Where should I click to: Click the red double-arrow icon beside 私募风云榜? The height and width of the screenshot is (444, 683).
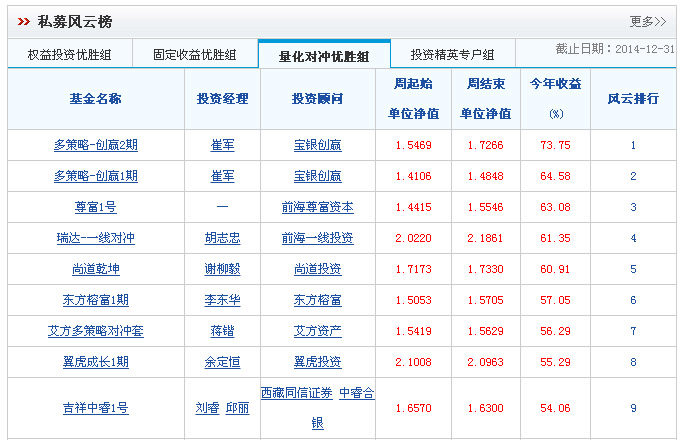24,21
